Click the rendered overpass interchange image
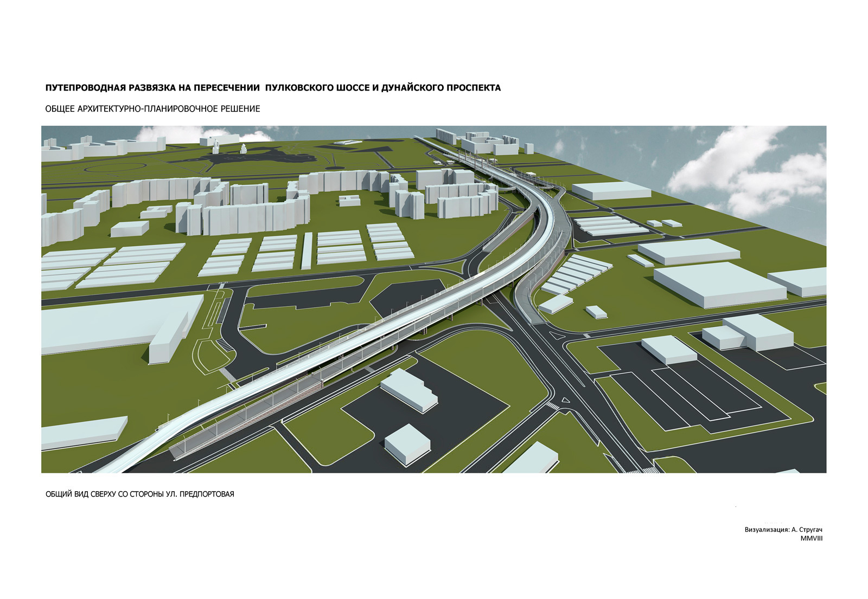 433,299
